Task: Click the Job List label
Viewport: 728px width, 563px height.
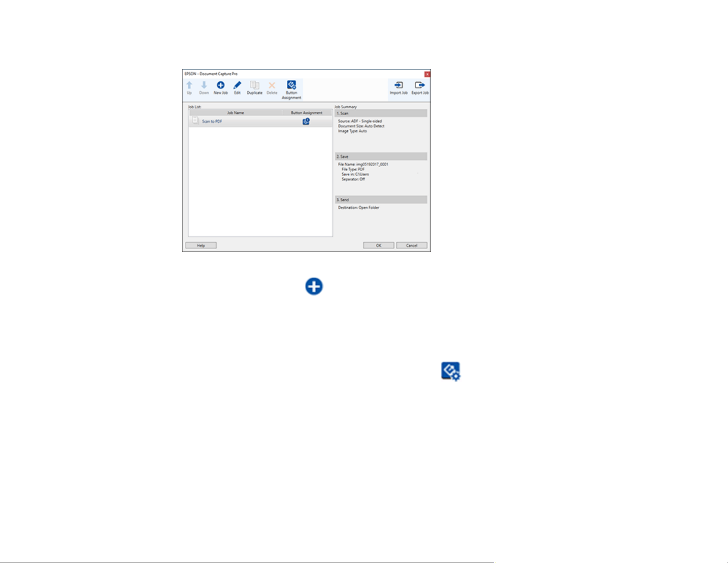Action: click(x=195, y=107)
